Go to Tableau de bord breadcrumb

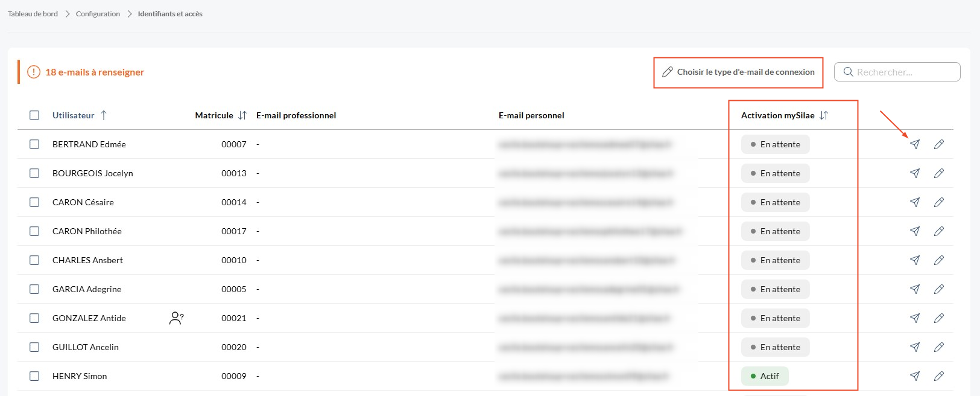[33, 14]
